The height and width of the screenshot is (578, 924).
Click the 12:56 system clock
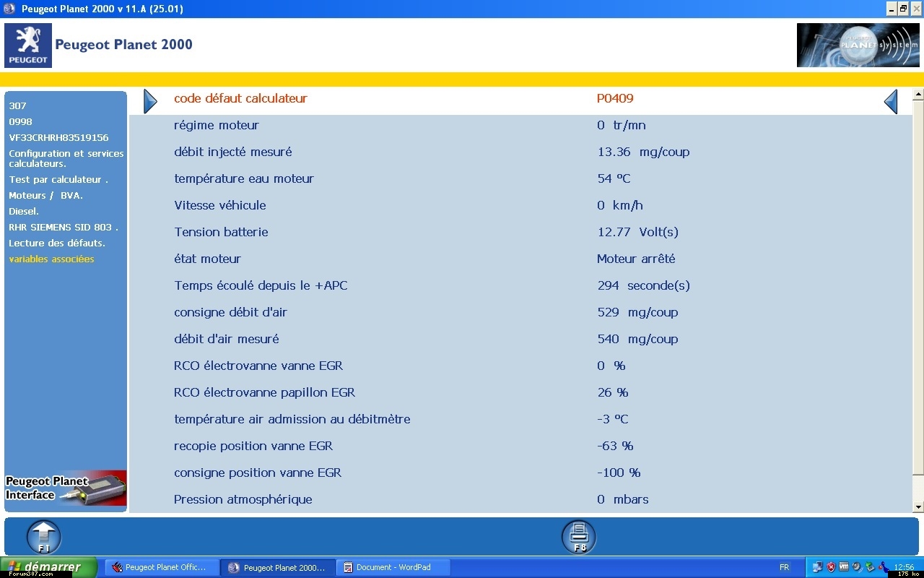click(x=904, y=567)
